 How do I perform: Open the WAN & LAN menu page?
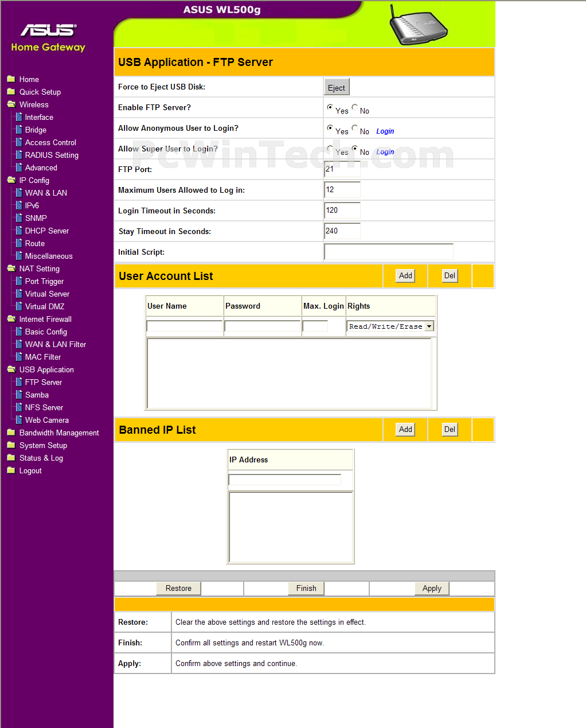(x=46, y=193)
